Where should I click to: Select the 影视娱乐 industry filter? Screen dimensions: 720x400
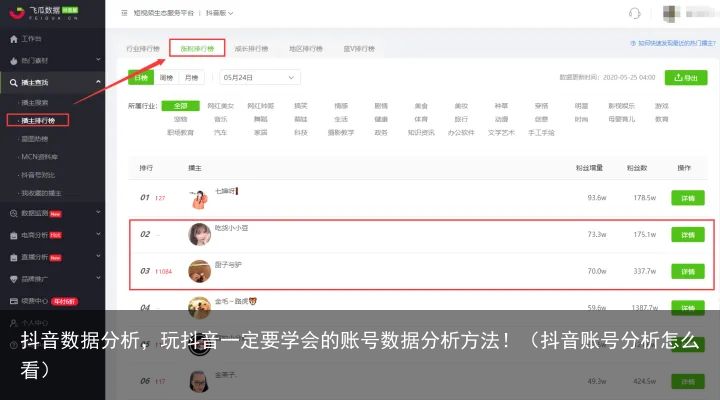click(x=621, y=106)
